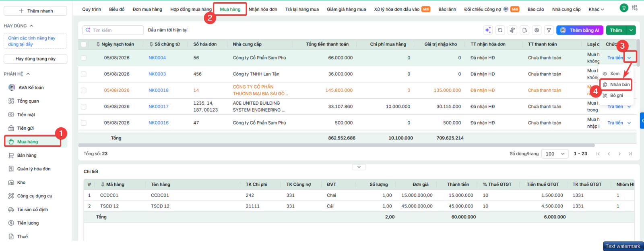Collapse the PHÂN HỆ section
The width and height of the screenshot is (644, 251).
(28, 74)
